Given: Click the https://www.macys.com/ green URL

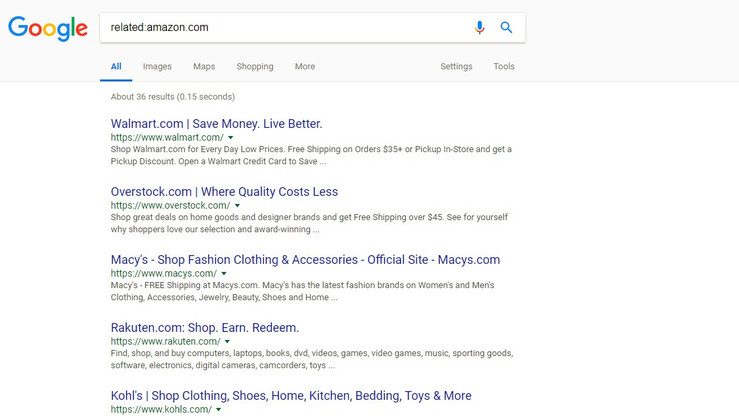Looking at the screenshot, I should tap(164, 273).
